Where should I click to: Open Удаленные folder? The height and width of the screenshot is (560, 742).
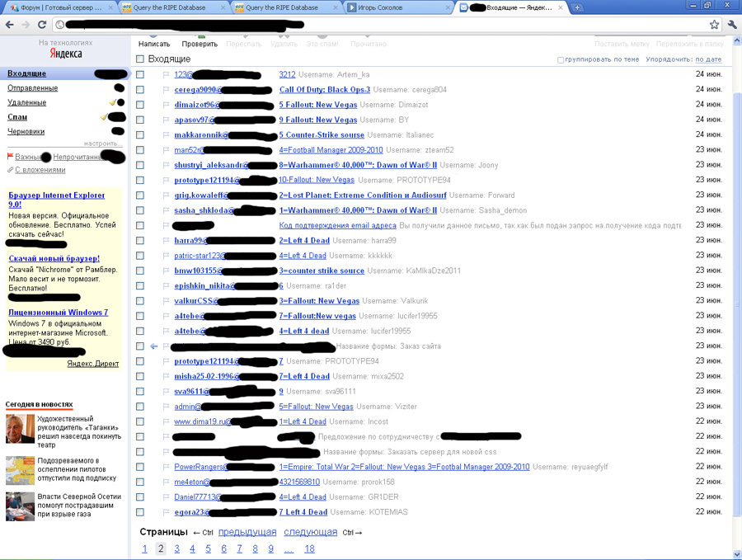coord(27,102)
